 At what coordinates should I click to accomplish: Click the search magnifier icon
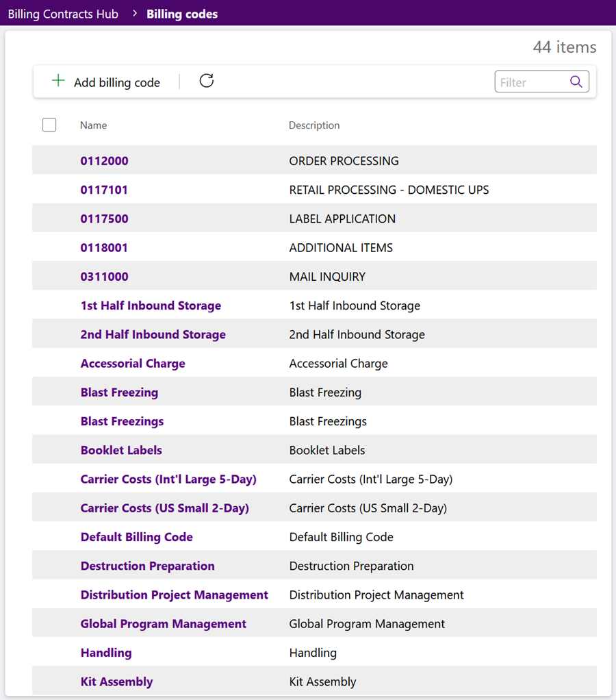coord(576,82)
